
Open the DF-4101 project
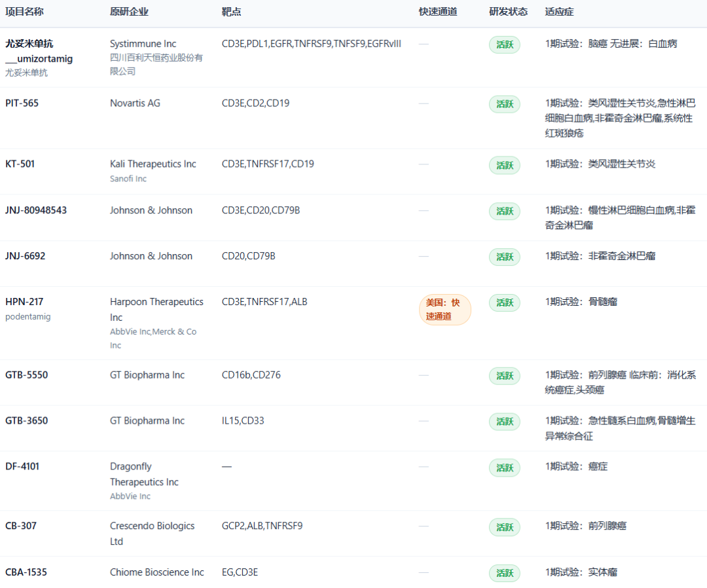coord(22,467)
